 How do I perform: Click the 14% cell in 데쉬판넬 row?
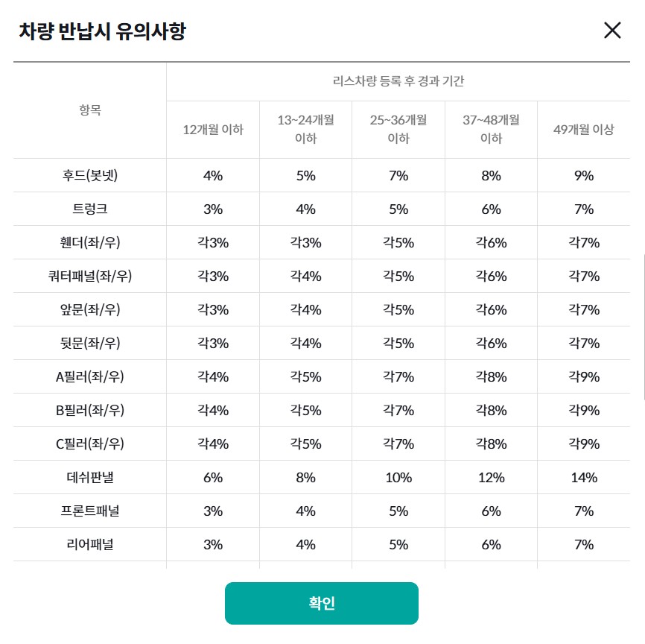point(584,478)
